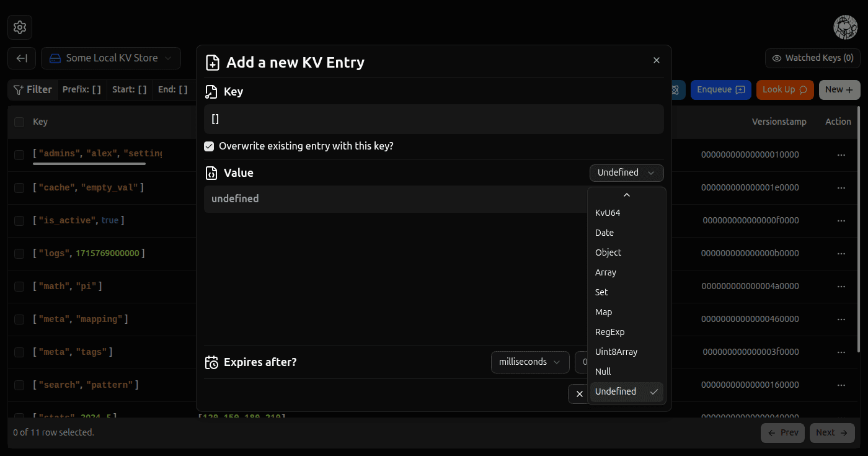This screenshot has width=868, height=456.
Task: Open the settings gear icon
Action: click(x=20, y=27)
